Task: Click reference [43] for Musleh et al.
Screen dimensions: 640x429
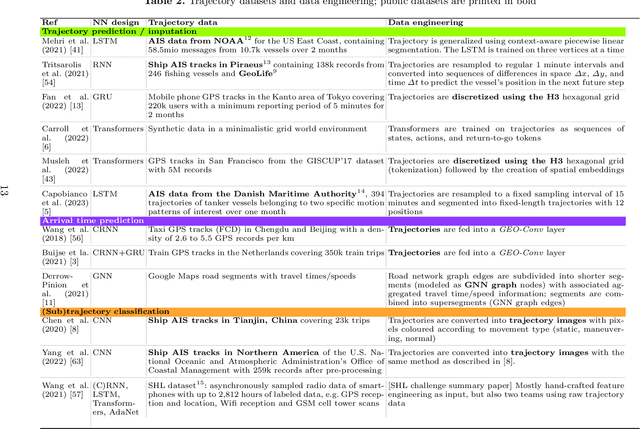Action: tap(49, 180)
